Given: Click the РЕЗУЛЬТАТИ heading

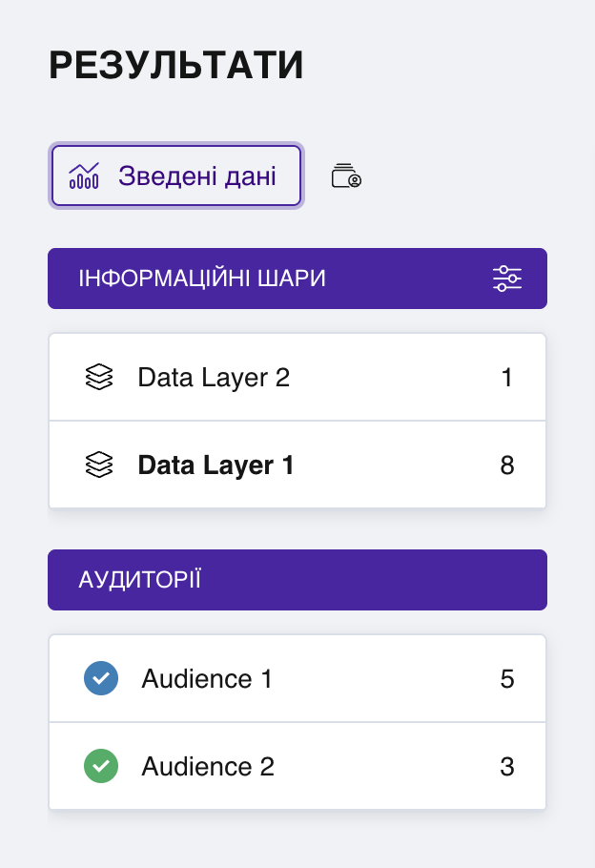Looking at the screenshot, I should click(176, 65).
